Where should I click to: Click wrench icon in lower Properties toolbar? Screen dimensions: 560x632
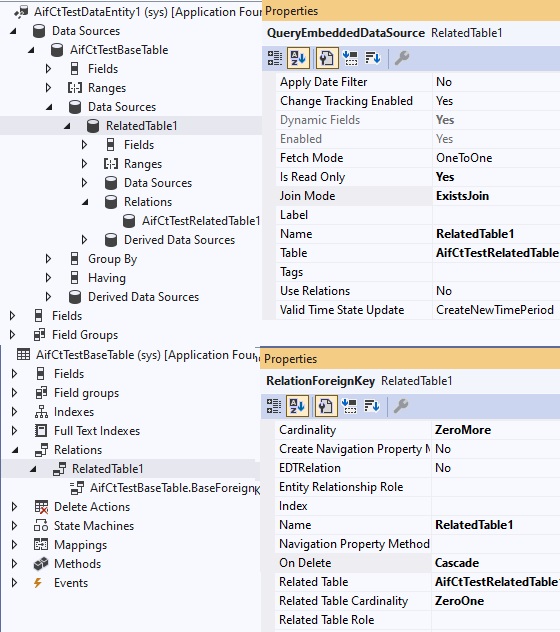coord(401,406)
